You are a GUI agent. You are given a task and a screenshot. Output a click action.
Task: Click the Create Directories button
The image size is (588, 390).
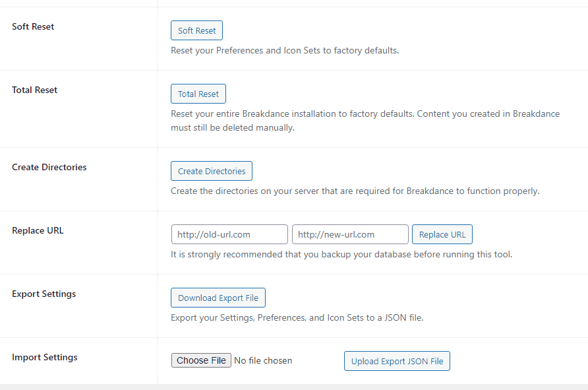(211, 171)
